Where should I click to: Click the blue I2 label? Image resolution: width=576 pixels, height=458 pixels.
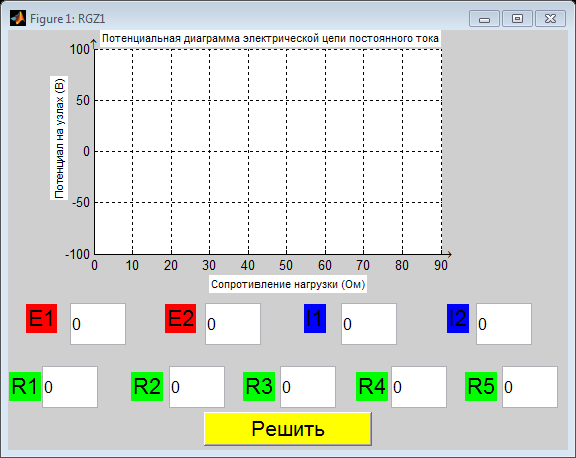click(x=458, y=318)
